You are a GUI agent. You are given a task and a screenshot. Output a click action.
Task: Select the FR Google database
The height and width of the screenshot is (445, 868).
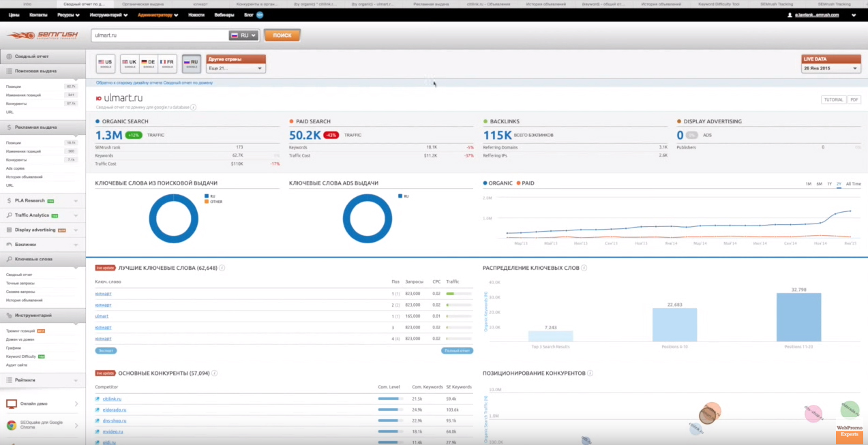[167, 63]
